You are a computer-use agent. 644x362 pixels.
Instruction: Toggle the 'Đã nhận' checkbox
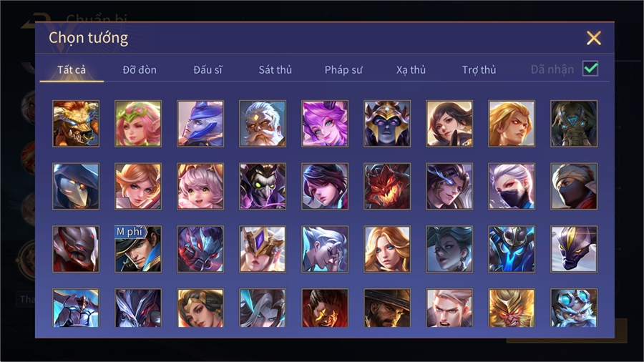coord(590,69)
